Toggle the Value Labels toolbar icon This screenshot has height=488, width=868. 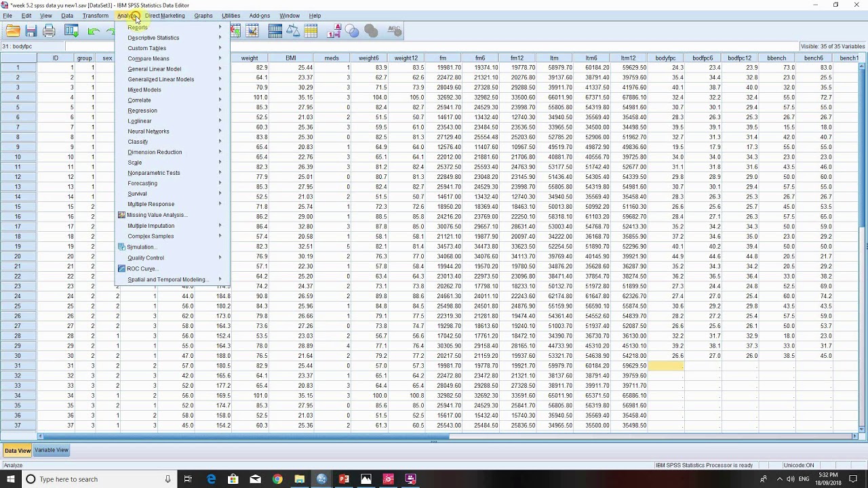[x=334, y=30]
